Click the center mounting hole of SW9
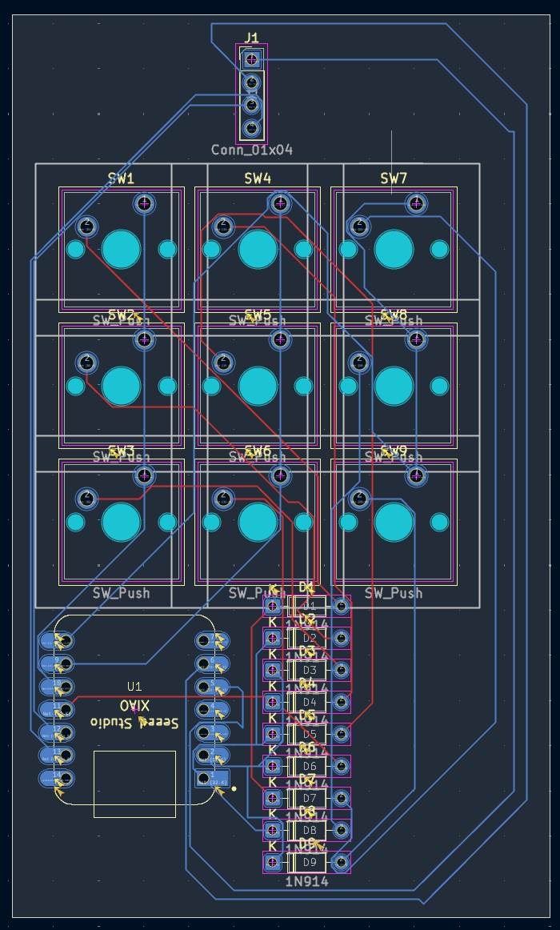The height and width of the screenshot is (930, 560). tap(394, 523)
